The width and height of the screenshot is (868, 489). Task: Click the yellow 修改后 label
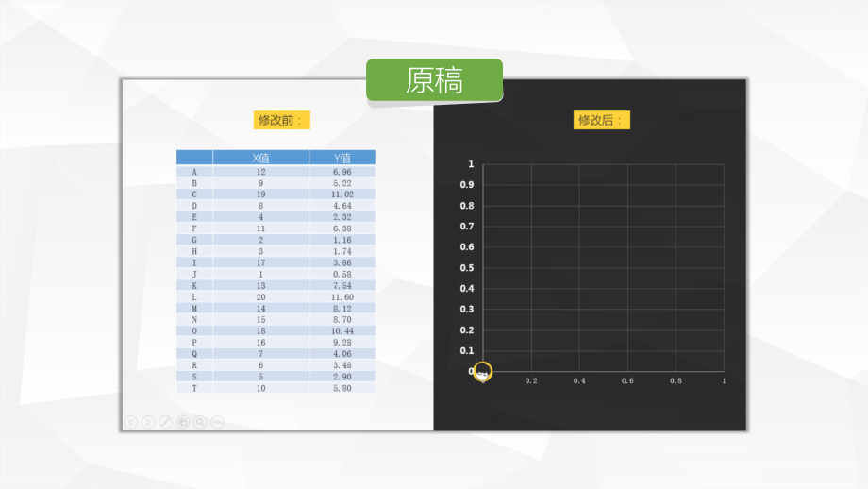pos(602,120)
